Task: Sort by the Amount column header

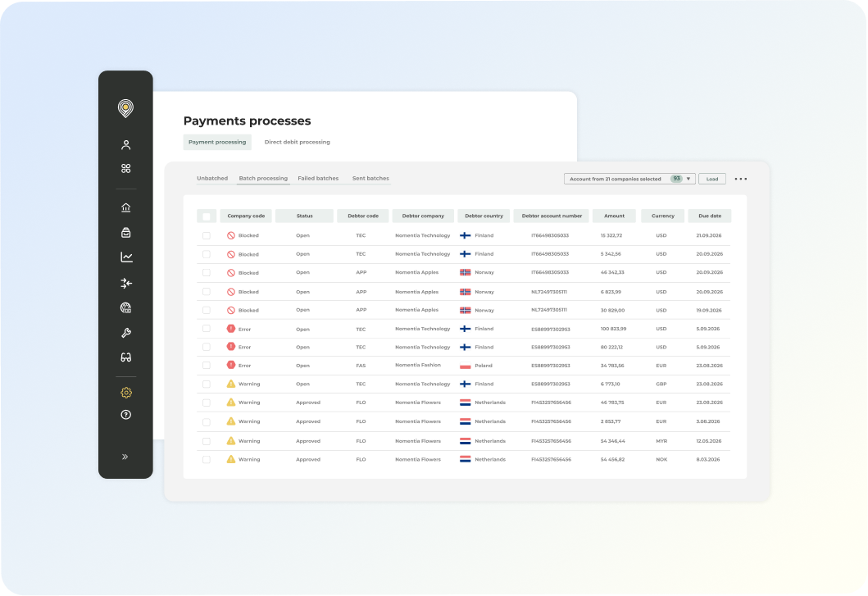Action: 614,216
